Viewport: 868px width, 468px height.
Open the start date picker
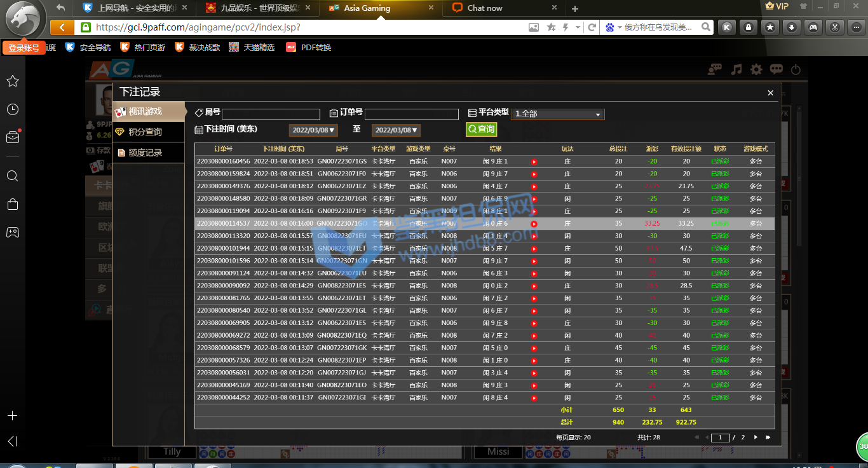tap(313, 130)
